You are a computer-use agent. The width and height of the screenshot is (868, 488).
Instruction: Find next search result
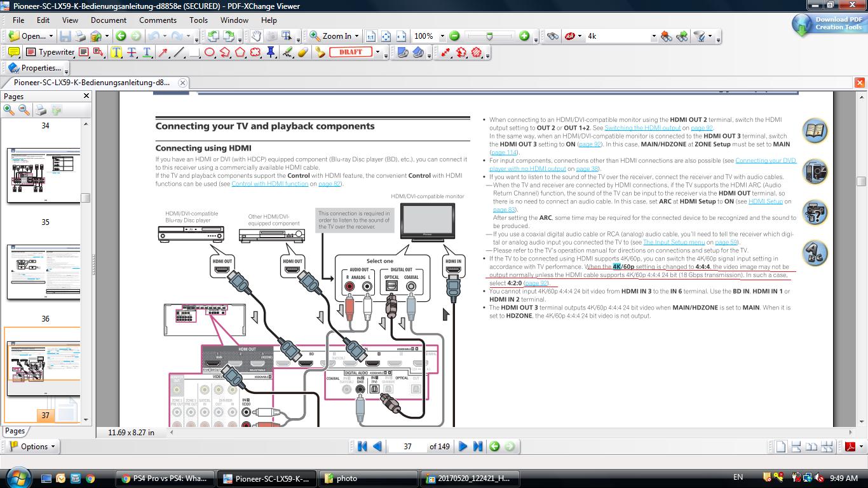pyautogui.click(x=682, y=36)
